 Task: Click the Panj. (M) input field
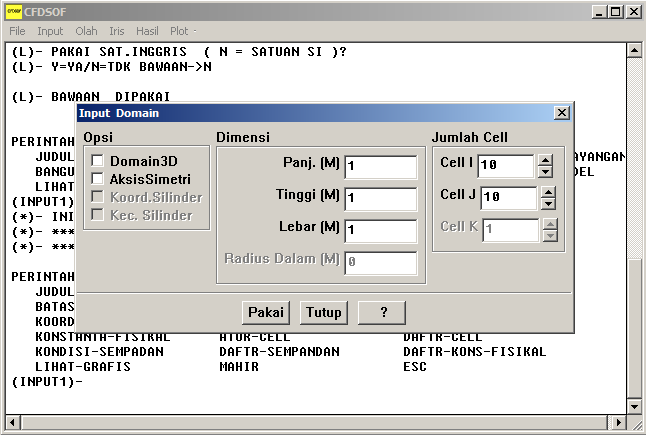click(x=381, y=166)
